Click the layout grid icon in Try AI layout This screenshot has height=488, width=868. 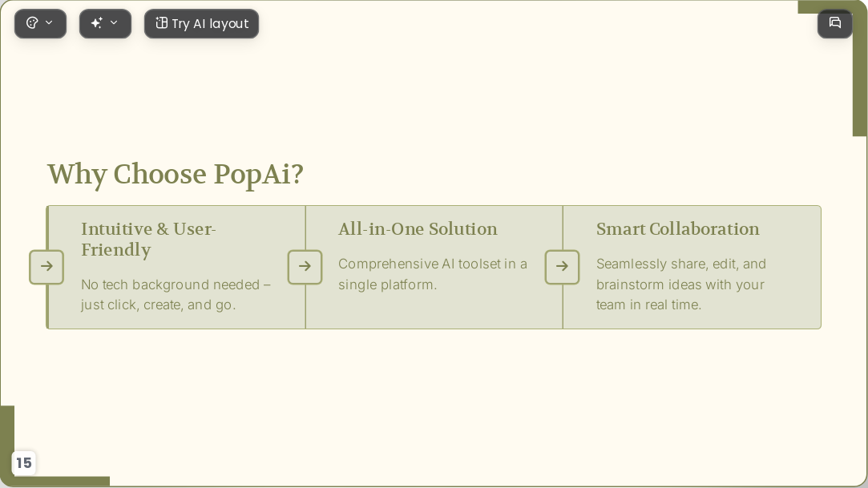(161, 22)
